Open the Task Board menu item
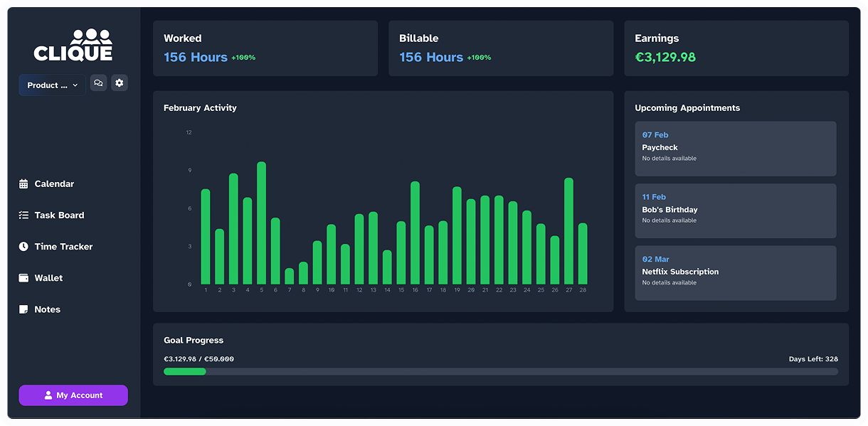Image resolution: width=868 pixels, height=426 pixels. click(59, 215)
